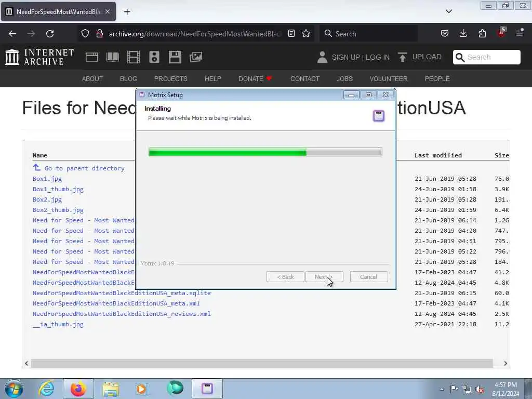Focus the Firefox Search box
The height and width of the screenshot is (399, 532).
[x=368, y=34]
